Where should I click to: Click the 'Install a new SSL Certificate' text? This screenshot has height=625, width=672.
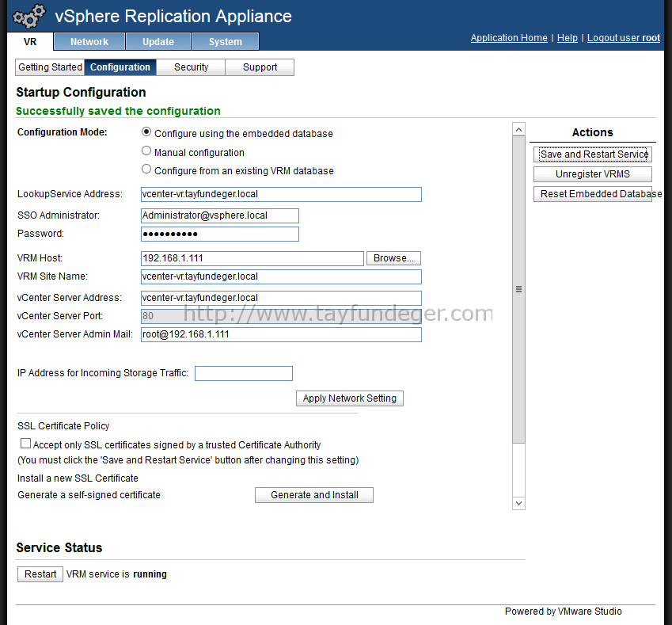78,478
